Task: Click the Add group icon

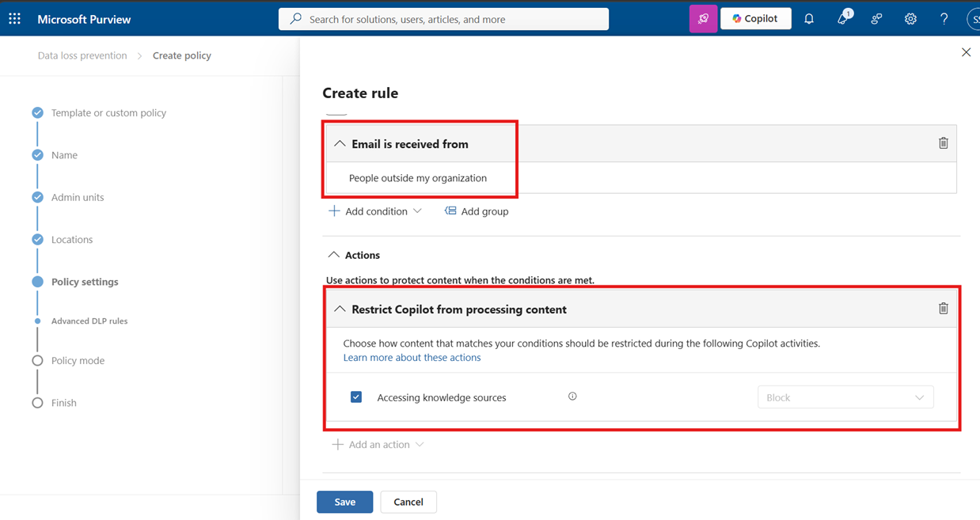Action: 450,211
